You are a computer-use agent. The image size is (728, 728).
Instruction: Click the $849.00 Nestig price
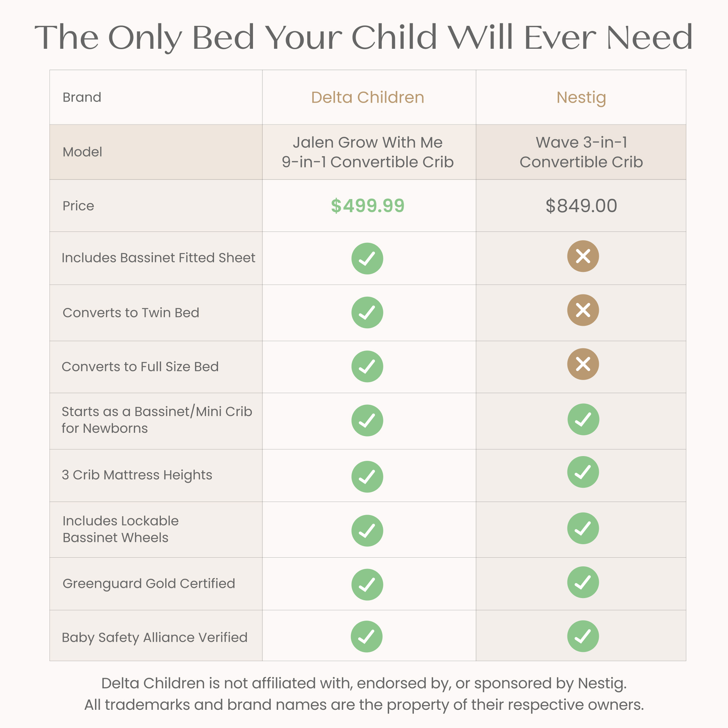point(581,206)
